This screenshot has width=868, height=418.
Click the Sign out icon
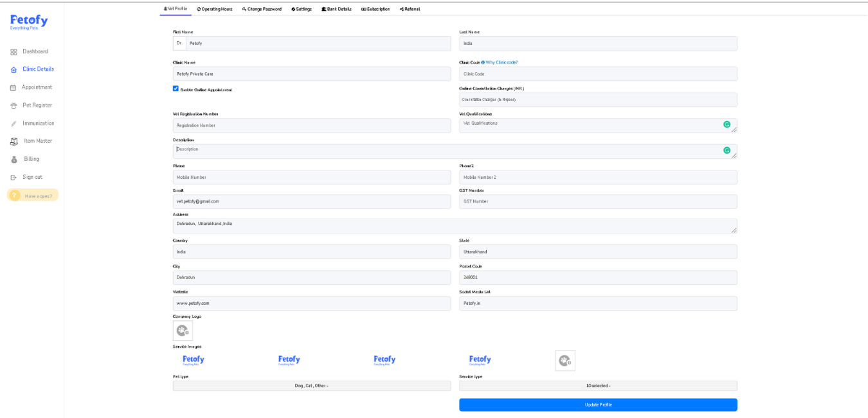14,177
